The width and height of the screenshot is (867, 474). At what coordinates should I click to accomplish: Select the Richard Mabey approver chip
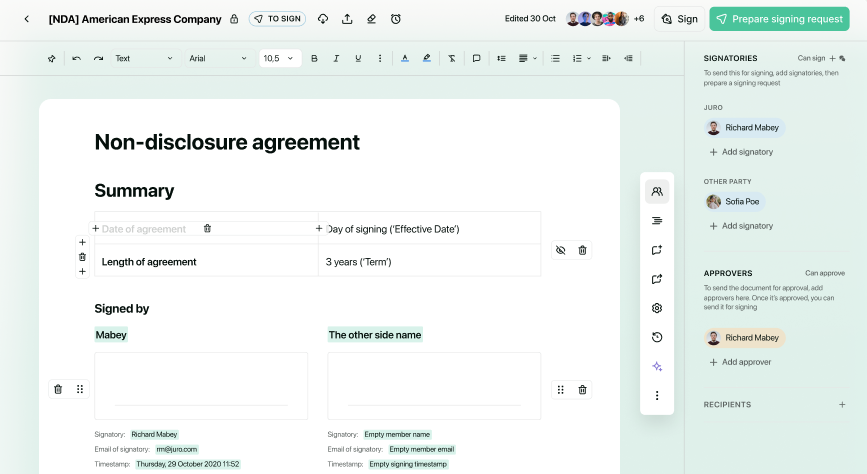coord(744,338)
